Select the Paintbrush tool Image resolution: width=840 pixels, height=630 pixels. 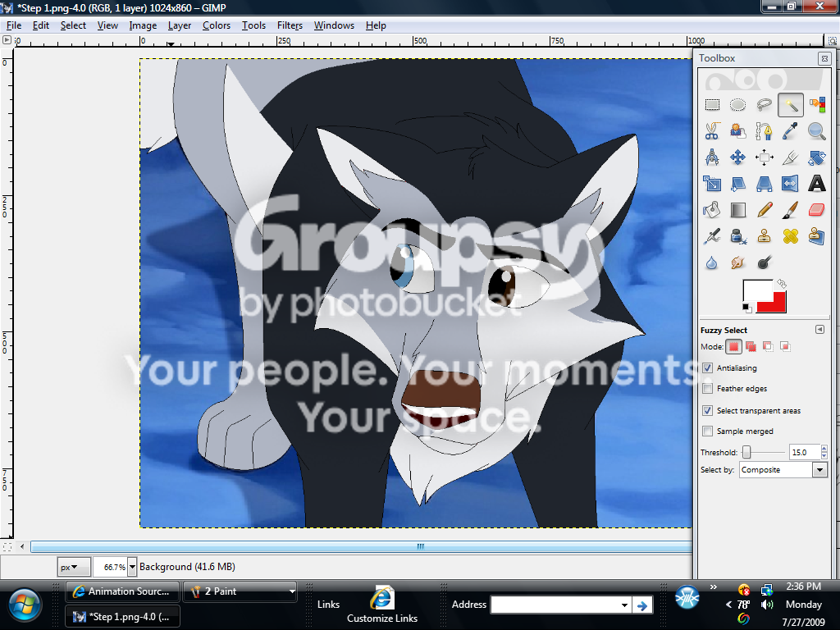point(790,210)
